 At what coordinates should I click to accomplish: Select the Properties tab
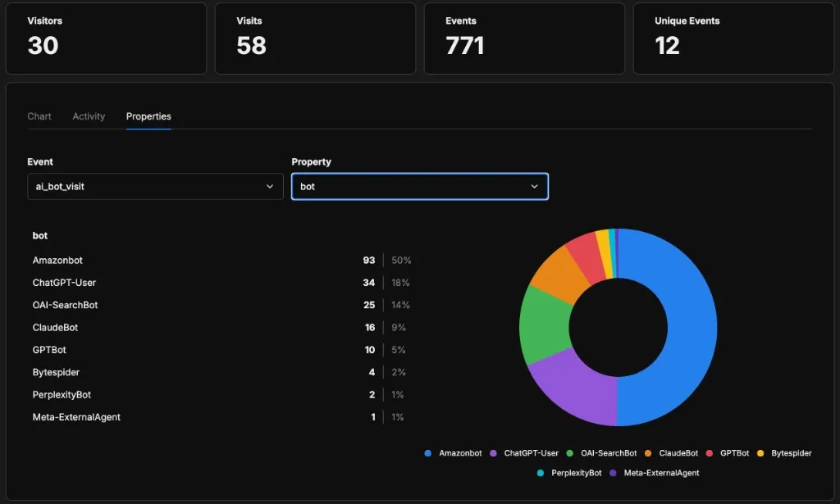tap(148, 116)
